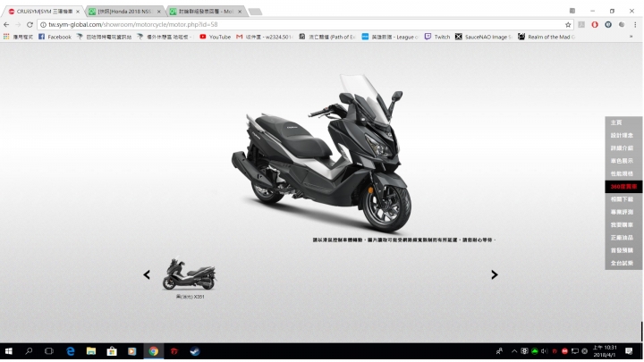The height and width of the screenshot is (362, 644).
Task: Select 我要購車 in the side menu
Action: [623, 225]
